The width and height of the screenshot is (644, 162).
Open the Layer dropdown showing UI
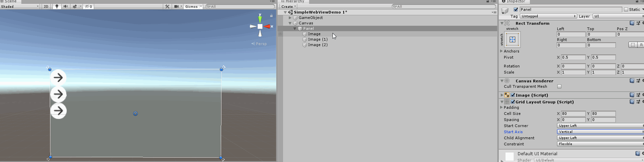618,16
